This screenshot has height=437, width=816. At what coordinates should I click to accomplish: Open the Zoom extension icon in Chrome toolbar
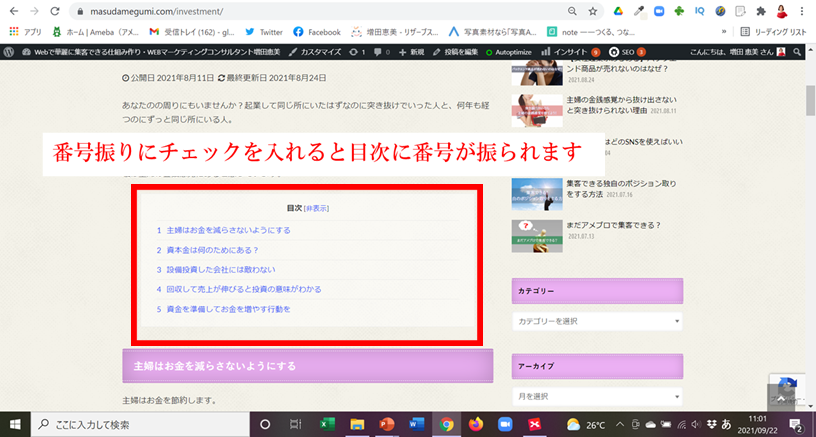(x=659, y=11)
